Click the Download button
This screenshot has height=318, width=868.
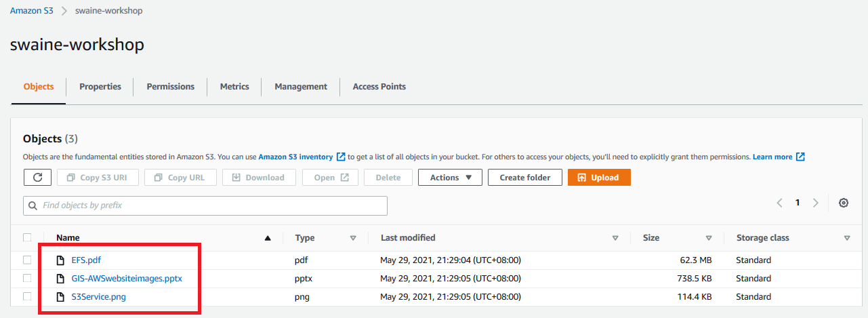pos(258,178)
